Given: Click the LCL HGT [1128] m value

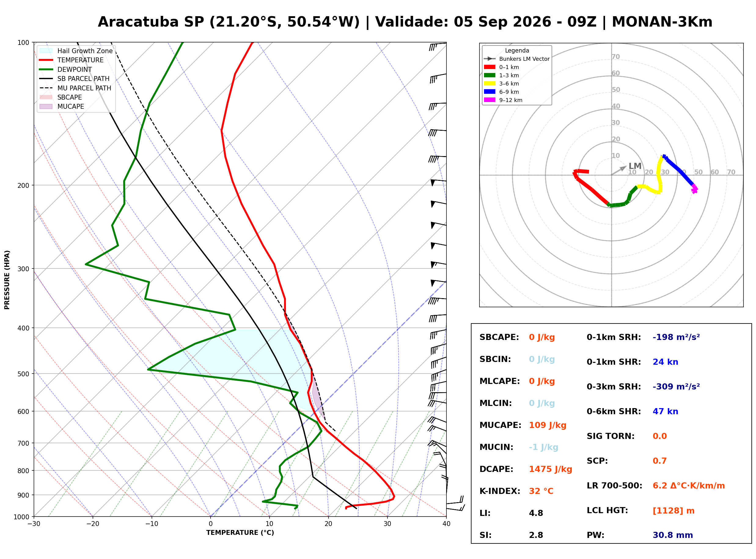Looking at the screenshot, I should 673,511.
